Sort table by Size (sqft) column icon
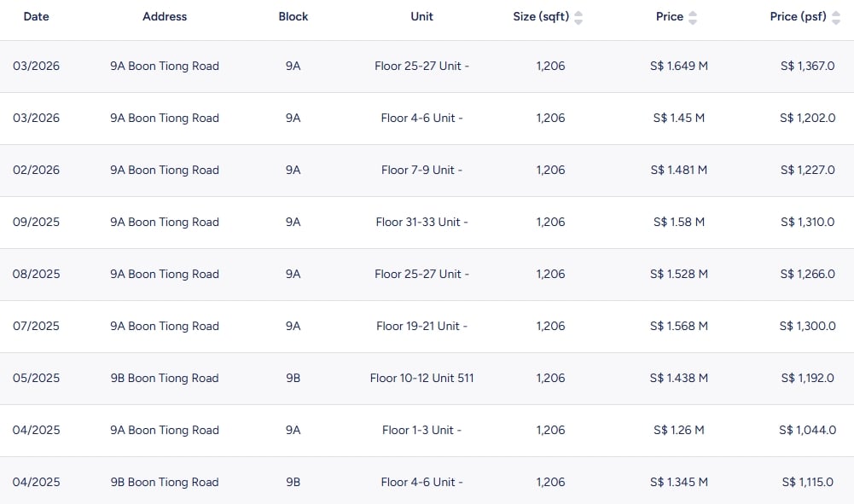The width and height of the screenshot is (854, 504). pyautogui.click(x=578, y=17)
